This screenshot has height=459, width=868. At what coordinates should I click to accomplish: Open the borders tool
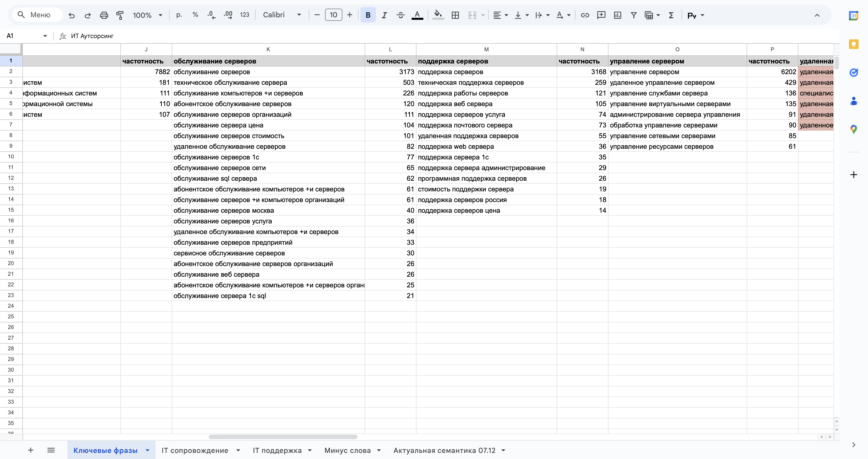(455, 15)
